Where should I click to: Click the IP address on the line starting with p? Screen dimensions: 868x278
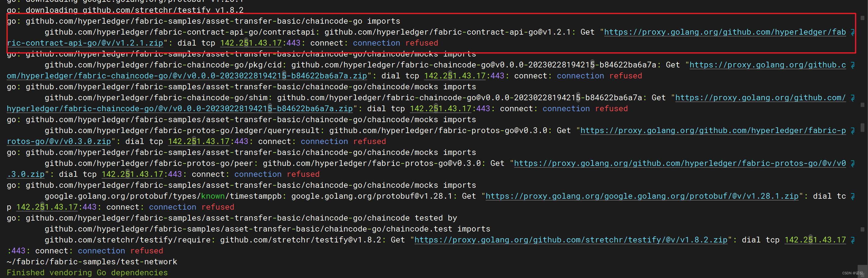pos(47,207)
